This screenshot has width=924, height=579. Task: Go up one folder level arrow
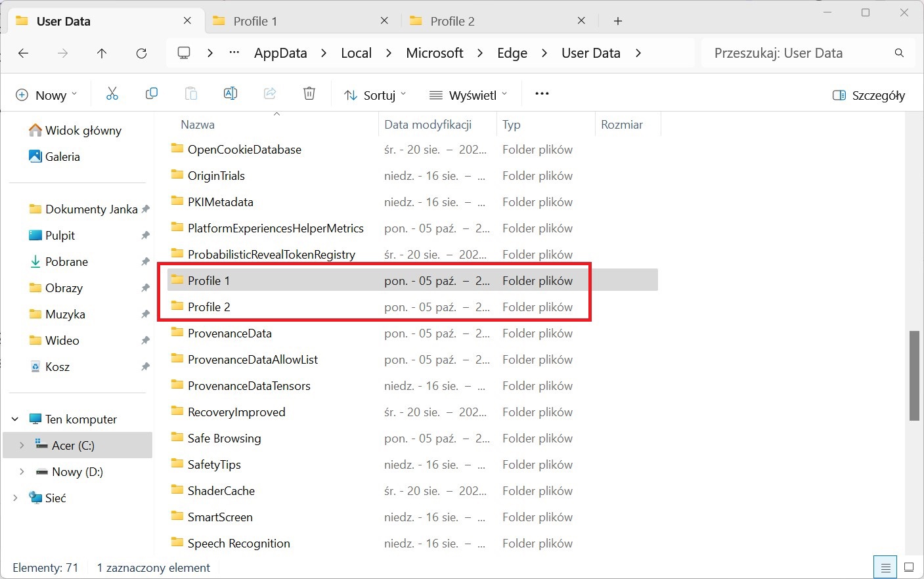(x=102, y=53)
